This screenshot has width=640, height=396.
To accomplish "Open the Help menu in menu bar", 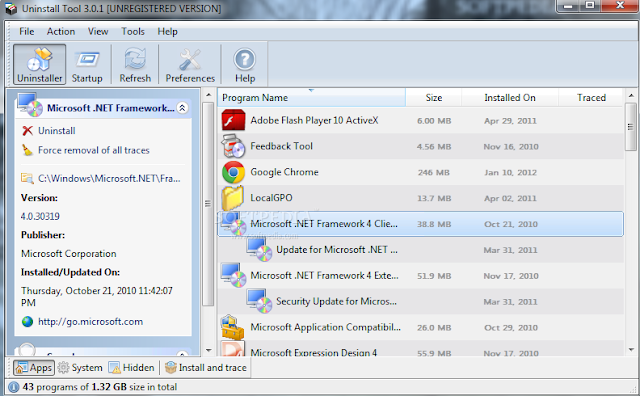I will (167, 31).
